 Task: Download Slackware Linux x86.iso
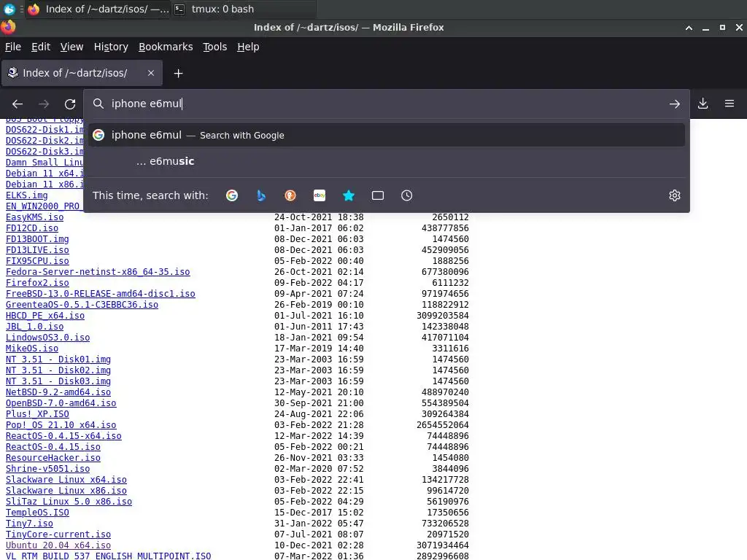(66, 491)
